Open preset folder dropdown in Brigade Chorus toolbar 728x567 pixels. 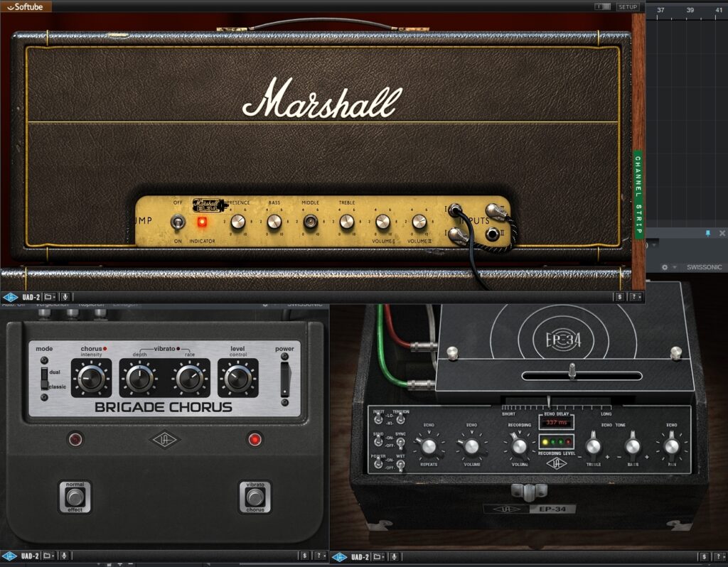(x=48, y=556)
